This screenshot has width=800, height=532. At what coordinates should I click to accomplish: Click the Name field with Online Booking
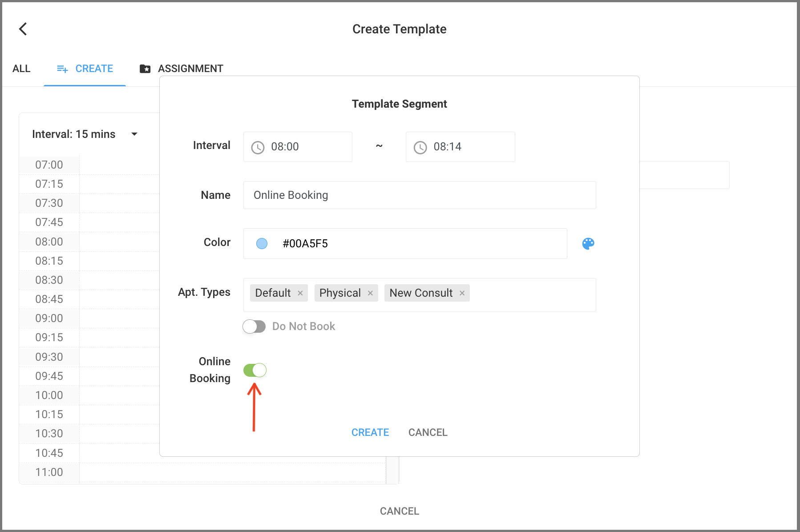tap(420, 195)
